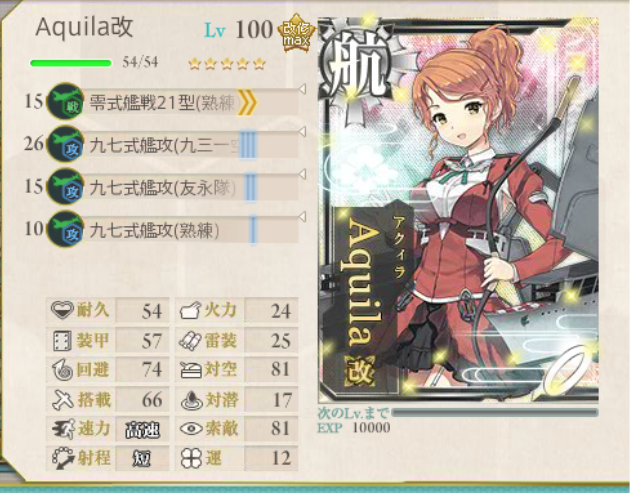Click the torpedo bomber icon beside count 26
Screen dimensions: 631x493
(x=66, y=144)
